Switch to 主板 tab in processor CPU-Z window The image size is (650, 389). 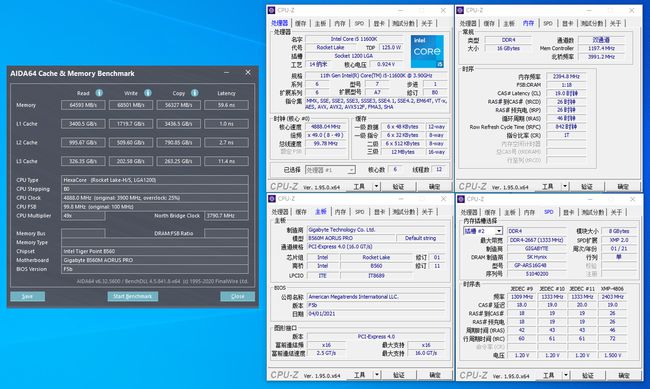(x=320, y=23)
